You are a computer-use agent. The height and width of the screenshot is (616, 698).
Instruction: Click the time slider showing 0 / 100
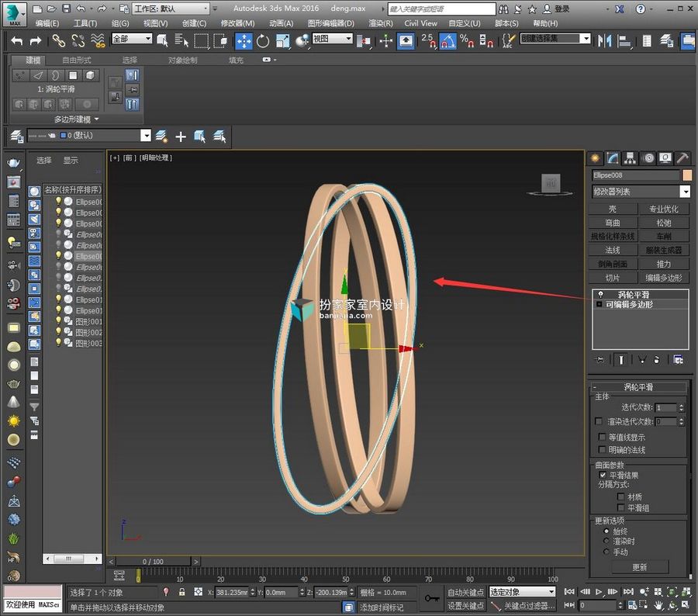tap(153, 562)
